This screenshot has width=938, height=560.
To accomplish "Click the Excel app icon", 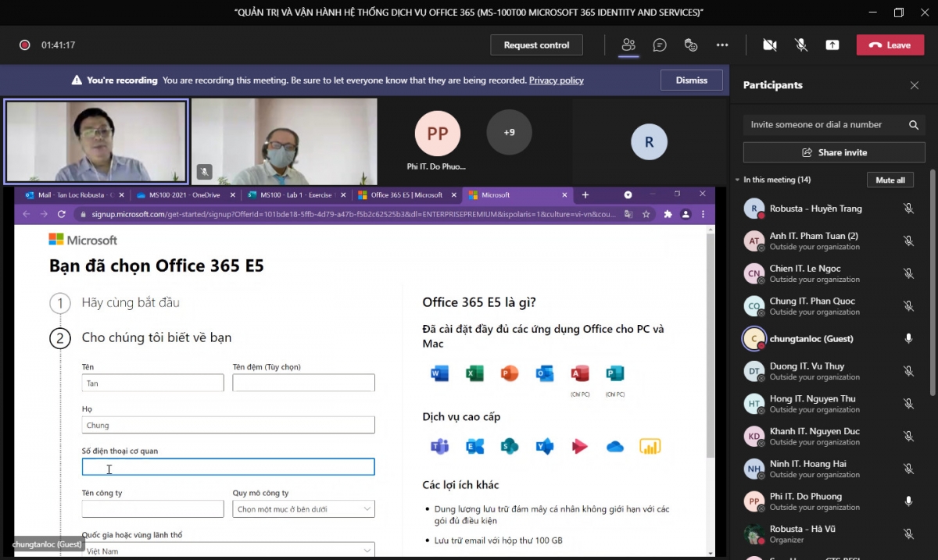I will [474, 373].
